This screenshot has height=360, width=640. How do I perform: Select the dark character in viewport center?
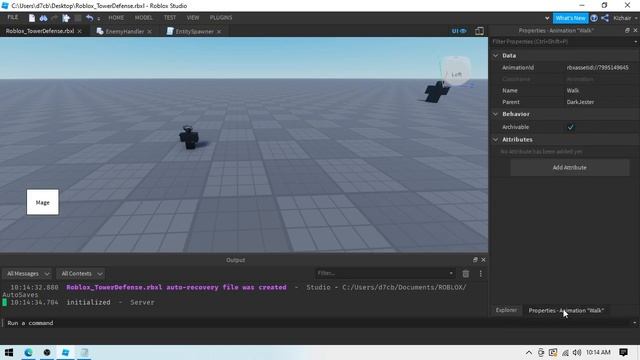tap(189, 138)
